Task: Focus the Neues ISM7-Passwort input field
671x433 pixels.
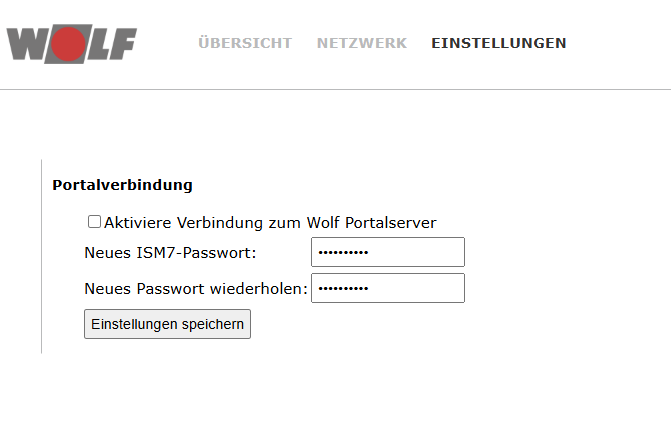Action: 388,252
